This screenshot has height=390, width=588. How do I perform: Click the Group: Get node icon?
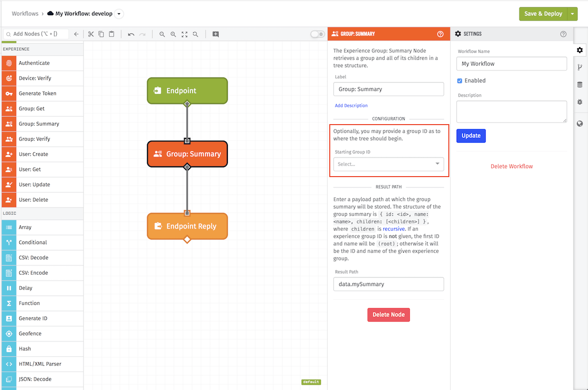9,108
